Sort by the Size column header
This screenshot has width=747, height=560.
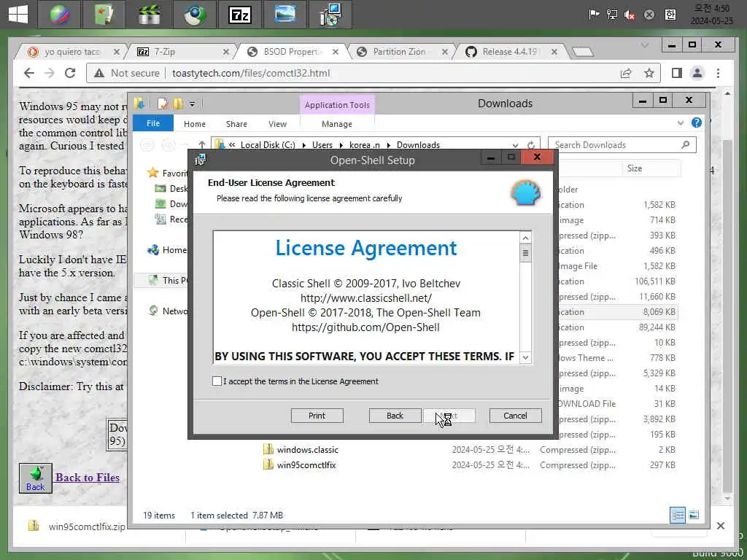[650, 168]
